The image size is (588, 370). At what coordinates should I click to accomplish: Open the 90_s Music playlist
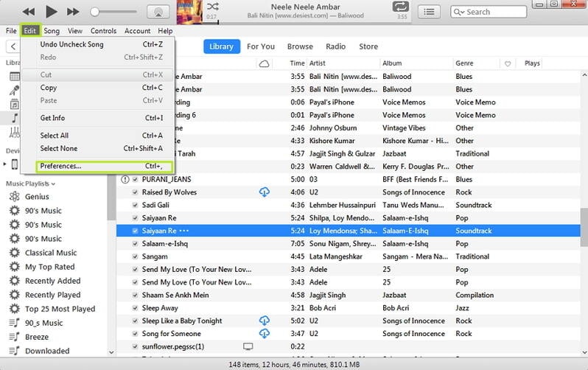point(43,323)
